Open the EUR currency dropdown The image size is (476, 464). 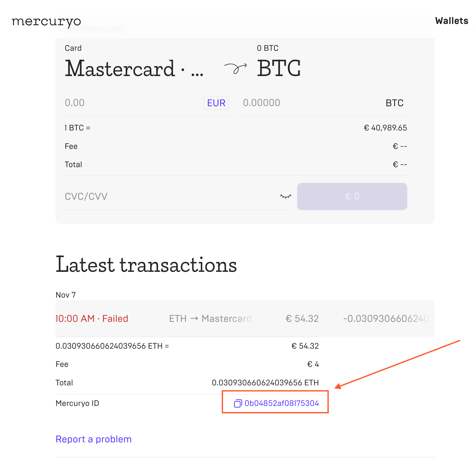point(216,103)
